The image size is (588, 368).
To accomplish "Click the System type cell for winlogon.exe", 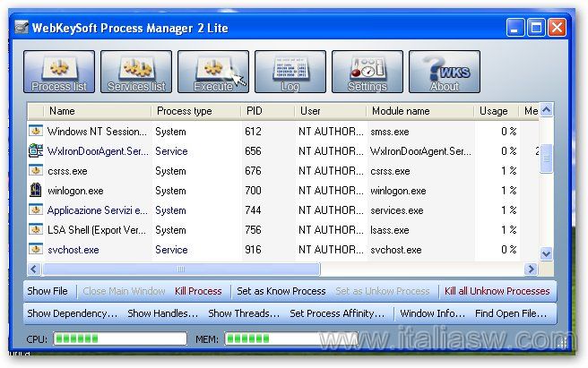I will 170,191.
